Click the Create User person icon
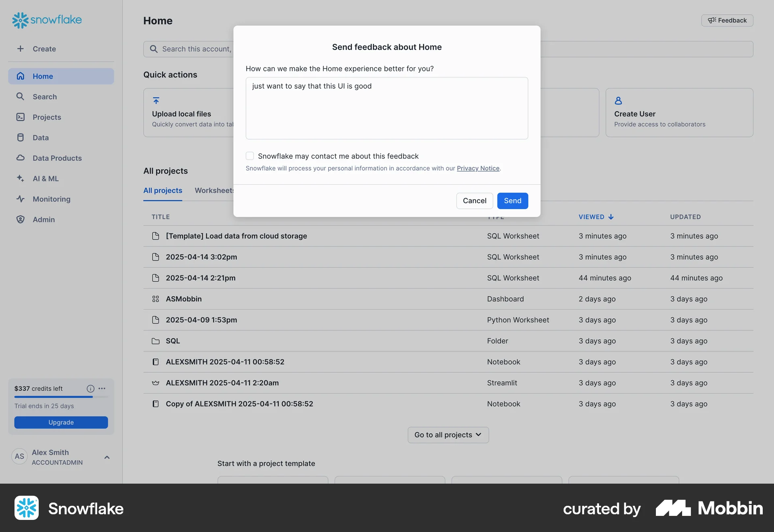 point(618,100)
